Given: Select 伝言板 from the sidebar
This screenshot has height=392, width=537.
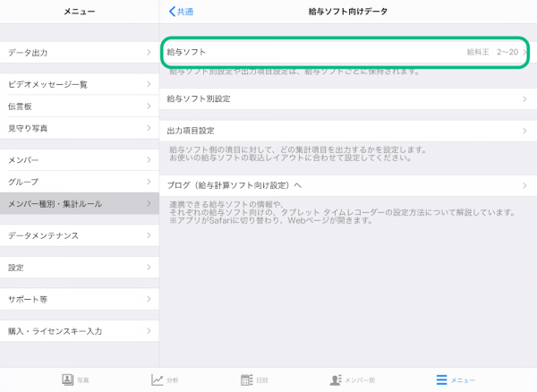Looking at the screenshot, I should (79, 107).
